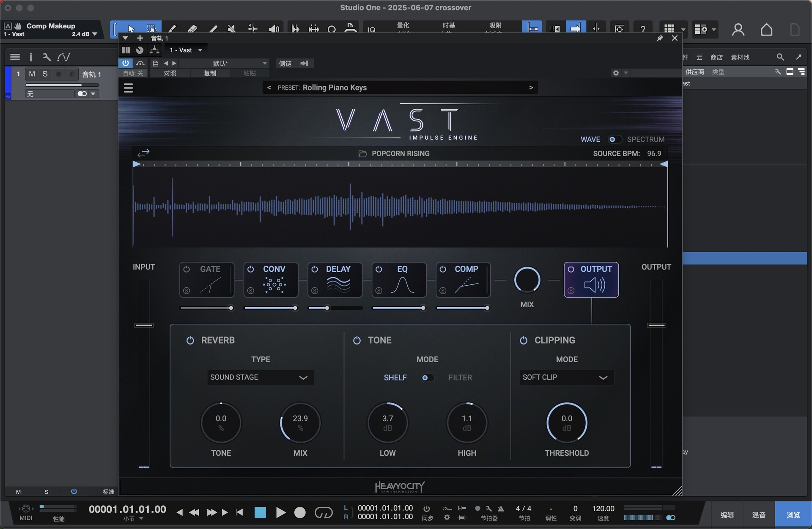Select the Listen speaker tool
The width and height of the screenshot is (812, 529).
click(x=274, y=29)
